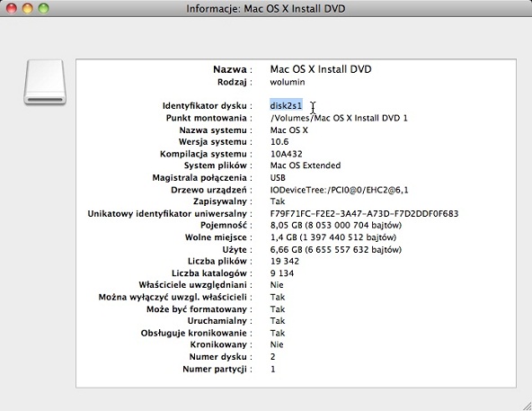The height and width of the screenshot is (411, 532).
Task: Close the Informacje window with the red button
Action: 12,8
